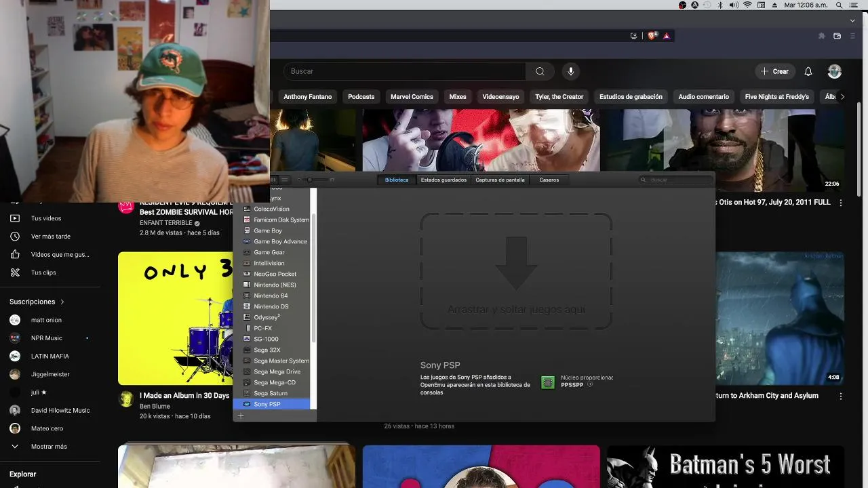This screenshot has height=488, width=868.
Task: Open the Batman's 5 Worst video thumbnail
Action: [x=726, y=466]
